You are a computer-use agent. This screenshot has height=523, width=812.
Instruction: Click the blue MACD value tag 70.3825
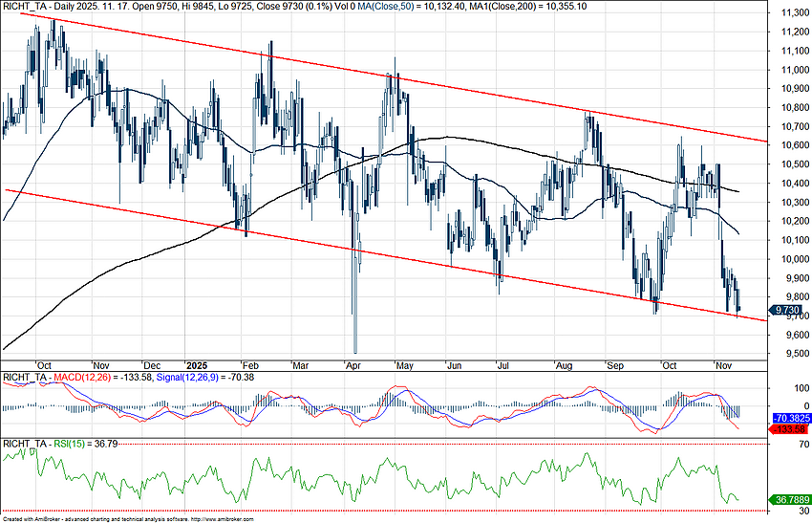[x=790, y=419]
